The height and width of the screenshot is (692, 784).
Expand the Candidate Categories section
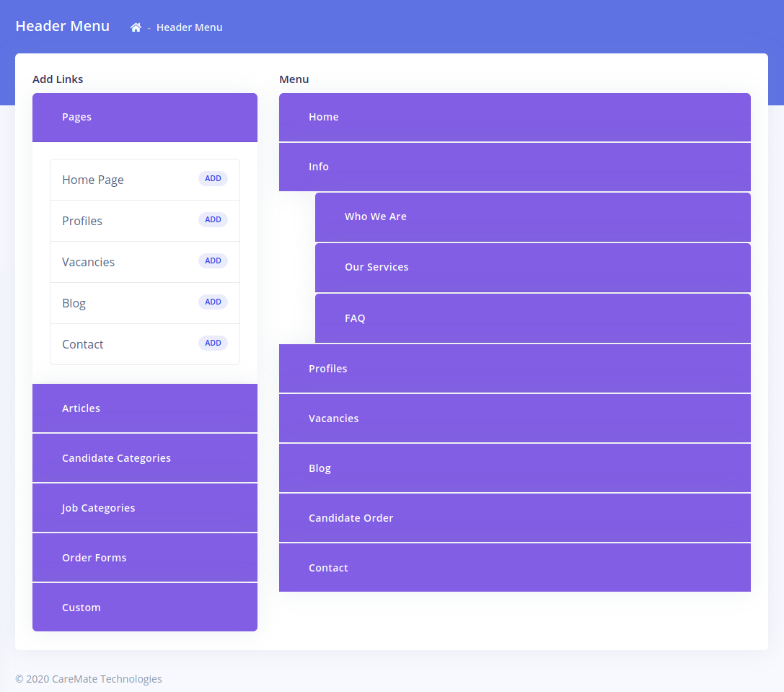[144, 458]
